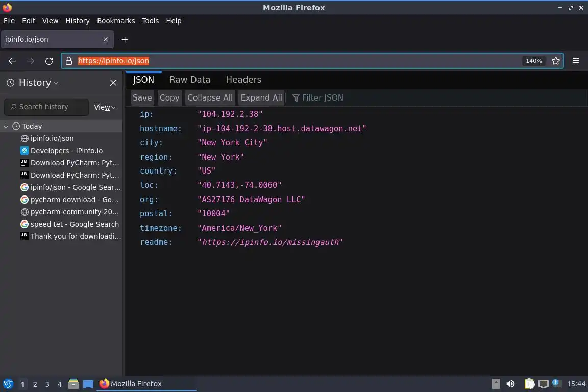Click Expand All button
Screen dimensions: 588x392
[x=261, y=98]
